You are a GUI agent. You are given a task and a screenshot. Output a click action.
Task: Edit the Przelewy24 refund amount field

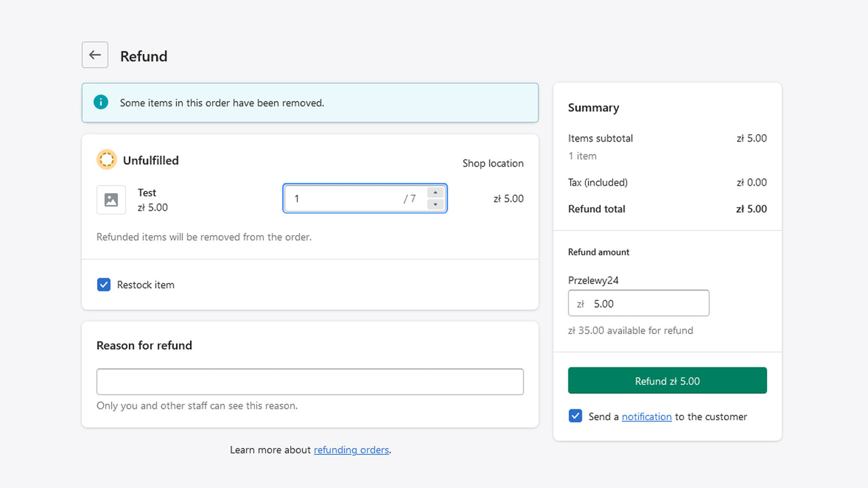coord(639,303)
